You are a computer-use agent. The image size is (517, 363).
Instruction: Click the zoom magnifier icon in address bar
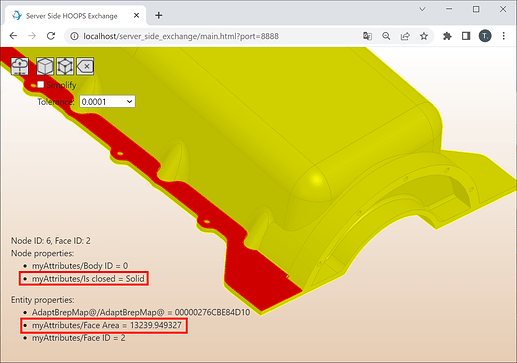tap(386, 36)
